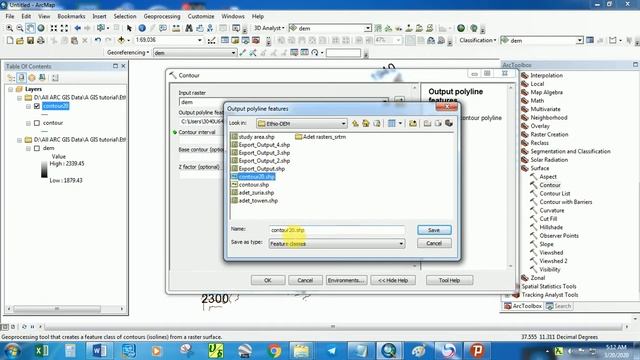Open PowerPoint from the taskbar
The image size is (640, 360).
click(477, 351)
